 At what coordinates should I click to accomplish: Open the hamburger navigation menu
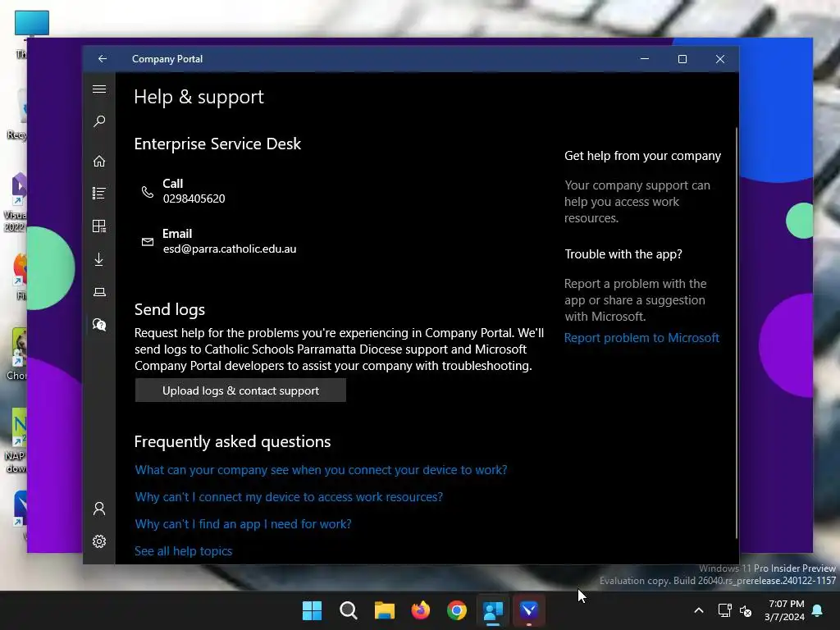(99, 89)
